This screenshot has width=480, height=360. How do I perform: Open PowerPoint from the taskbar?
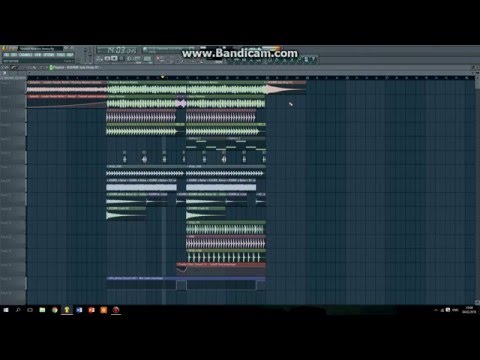pyautogui.click(x=91, y=310)
